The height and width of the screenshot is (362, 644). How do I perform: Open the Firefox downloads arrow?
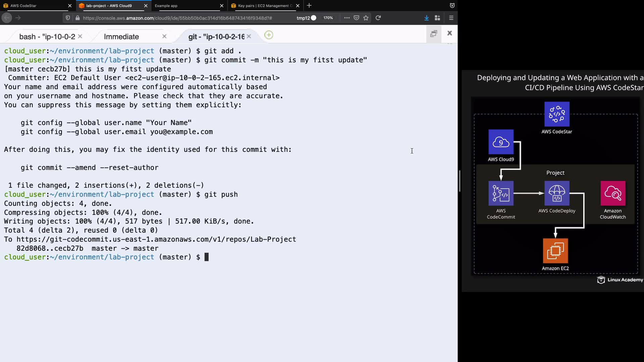426,18
